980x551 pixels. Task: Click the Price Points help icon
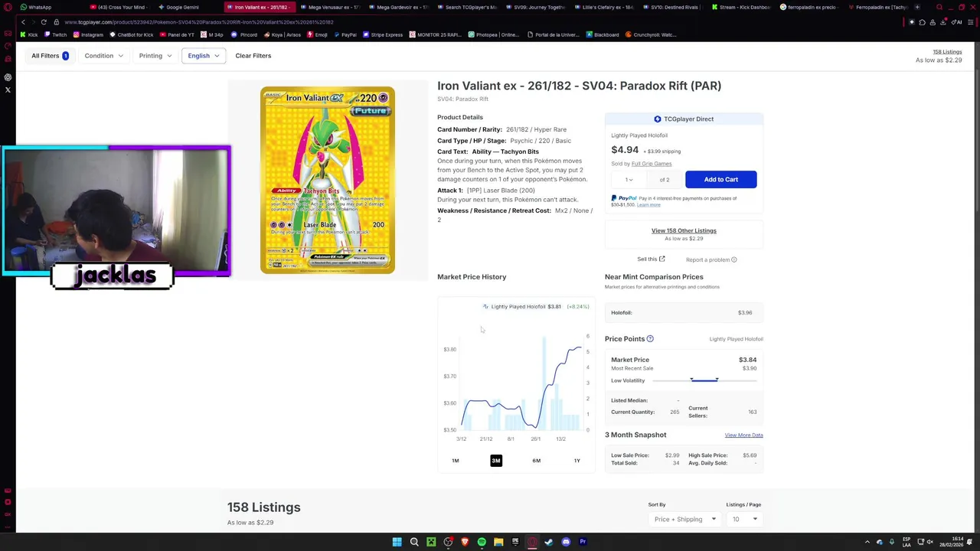pos(650,339)
